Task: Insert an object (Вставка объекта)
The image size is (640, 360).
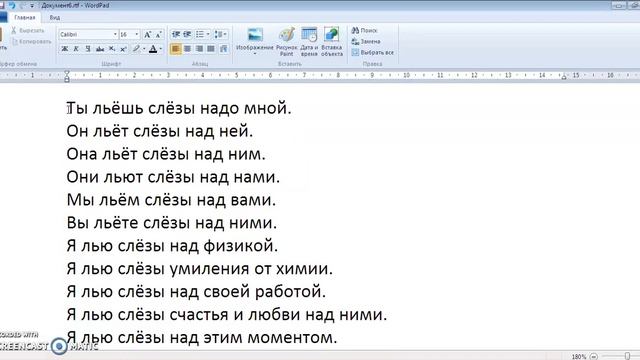Action: [331, 42]
